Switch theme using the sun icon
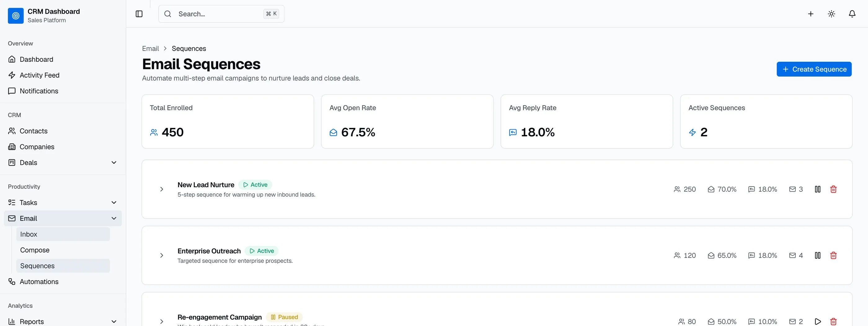Image resolution: width=868 pixels, height=326 pixels. point(831,14)
